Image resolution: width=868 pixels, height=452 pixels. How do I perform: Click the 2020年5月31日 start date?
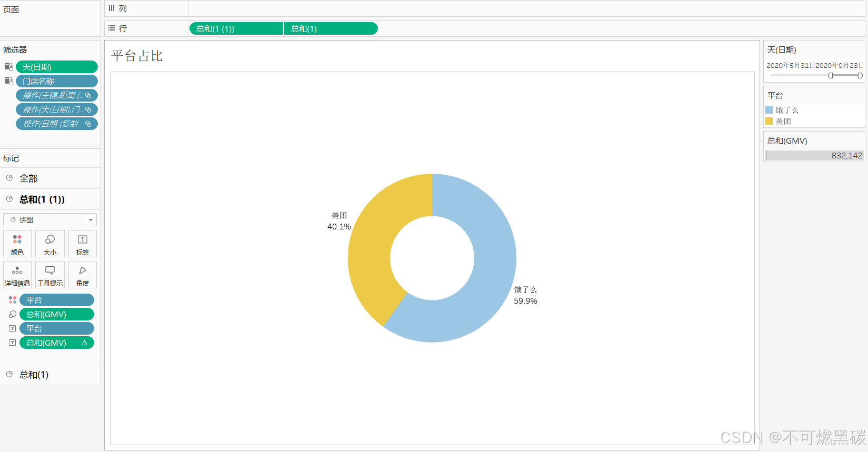[791, 65]
